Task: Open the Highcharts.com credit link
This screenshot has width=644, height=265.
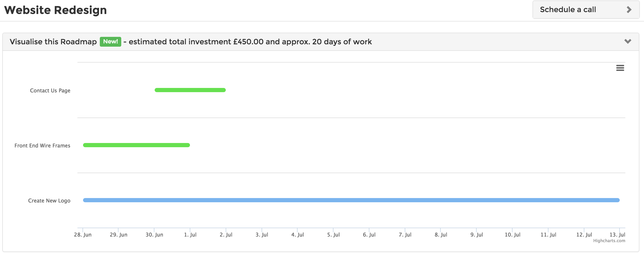Action: [609, 241]
